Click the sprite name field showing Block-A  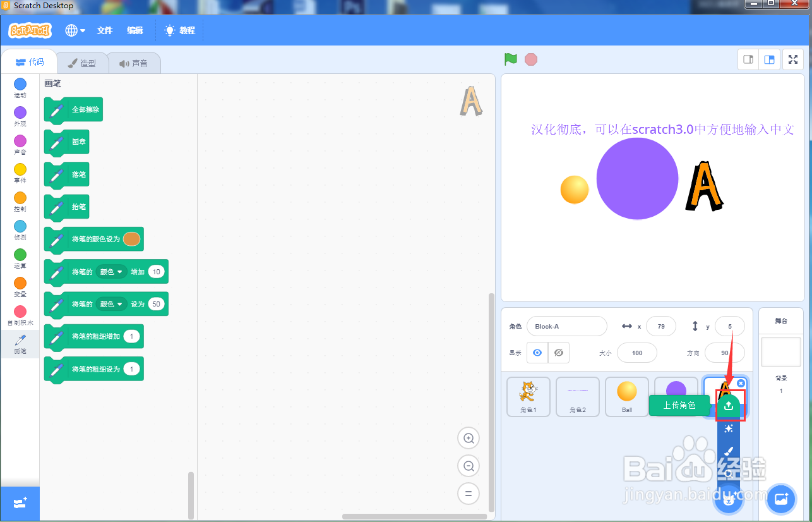[566, 326]
